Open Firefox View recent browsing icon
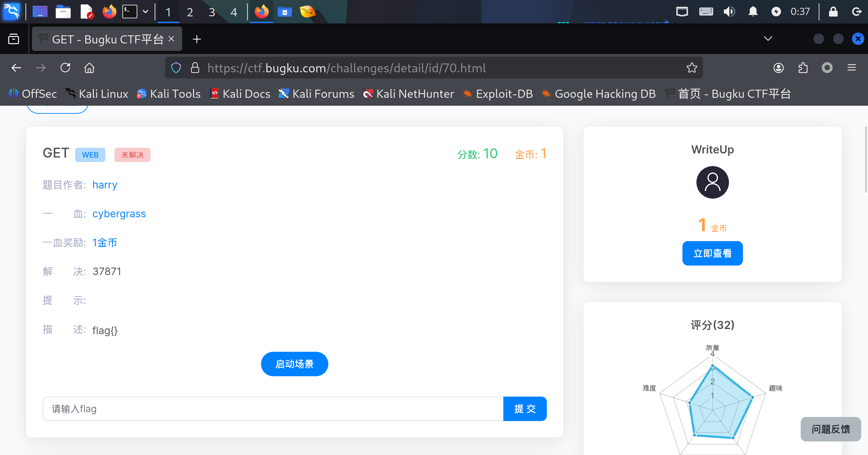 tap(14, 39)
